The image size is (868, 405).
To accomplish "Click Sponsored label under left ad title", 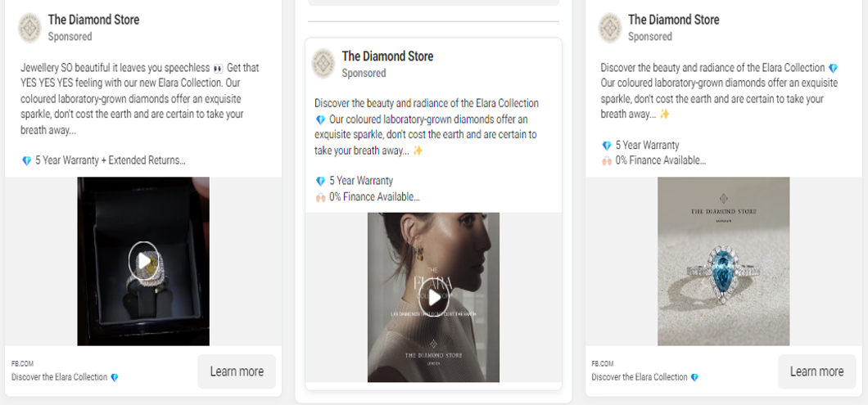I will click(x=70, y=37).
